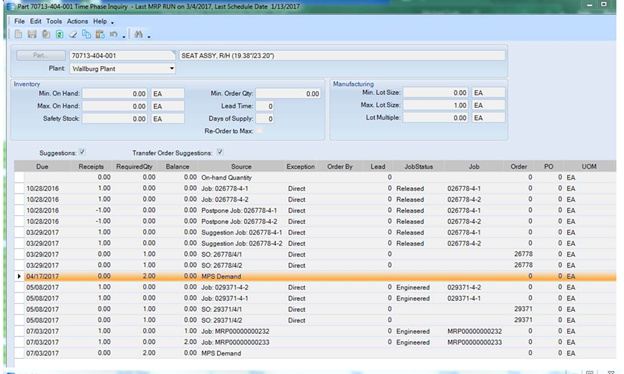The image size is (624, 374).
Task: Click the Lead Time field
Action: click(265, 106)
